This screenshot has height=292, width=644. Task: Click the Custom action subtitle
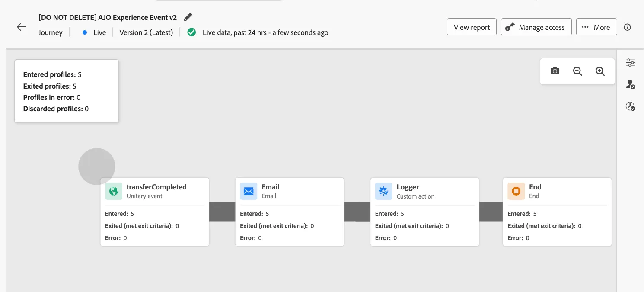tap(415, 196)
